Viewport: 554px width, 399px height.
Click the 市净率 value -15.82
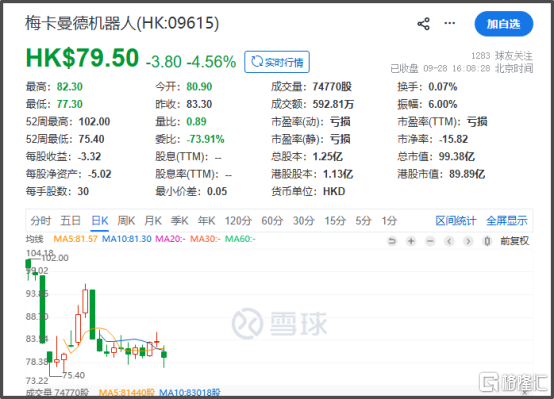click(x=454, y=139)
